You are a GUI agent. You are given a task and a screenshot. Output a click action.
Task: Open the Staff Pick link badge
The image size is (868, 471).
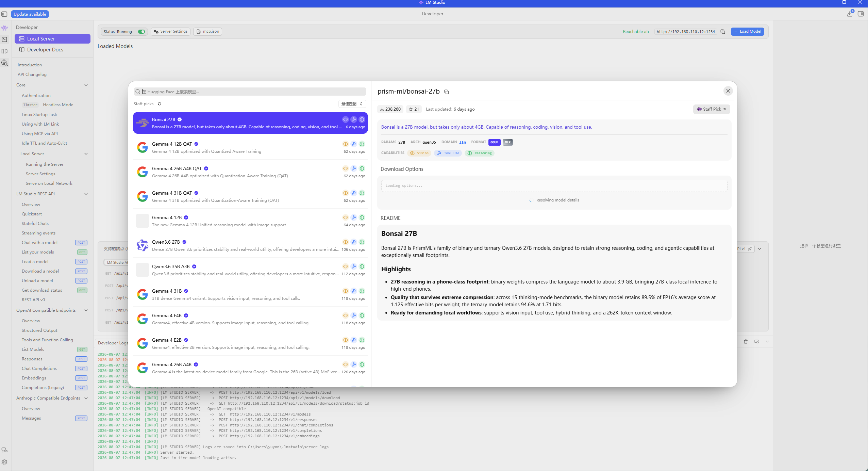click(712, 109)
